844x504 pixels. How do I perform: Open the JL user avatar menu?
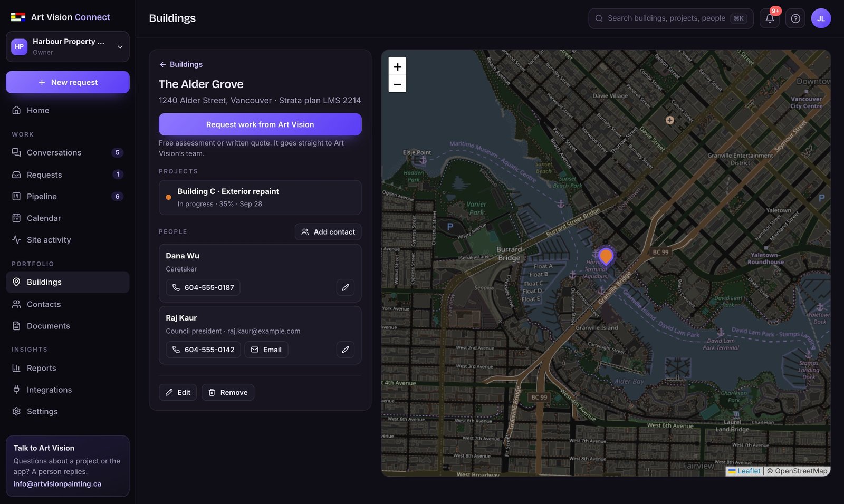tap(821, 18)
